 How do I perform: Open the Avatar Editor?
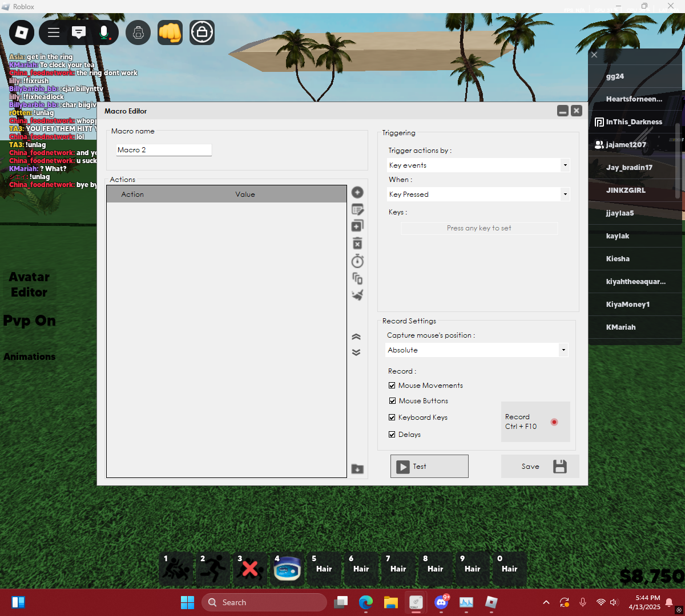29,285
